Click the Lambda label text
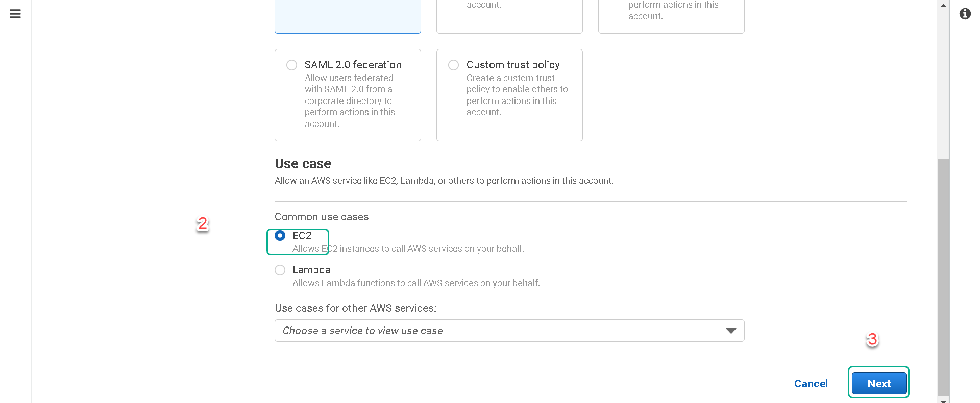Screen dimensions: 980x403 coord(311,270)
